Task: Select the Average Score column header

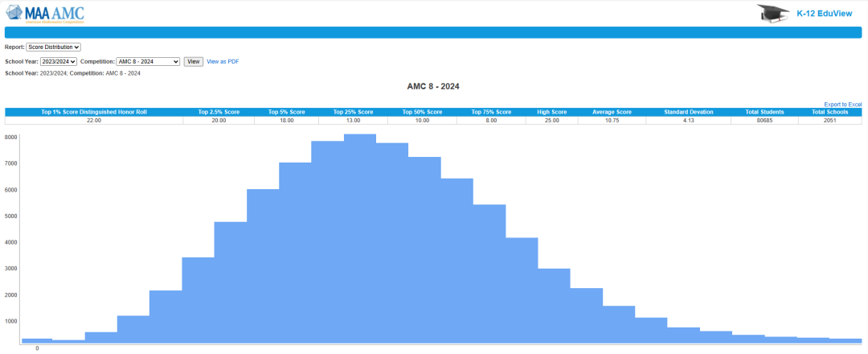Action: tap(613, 112)
